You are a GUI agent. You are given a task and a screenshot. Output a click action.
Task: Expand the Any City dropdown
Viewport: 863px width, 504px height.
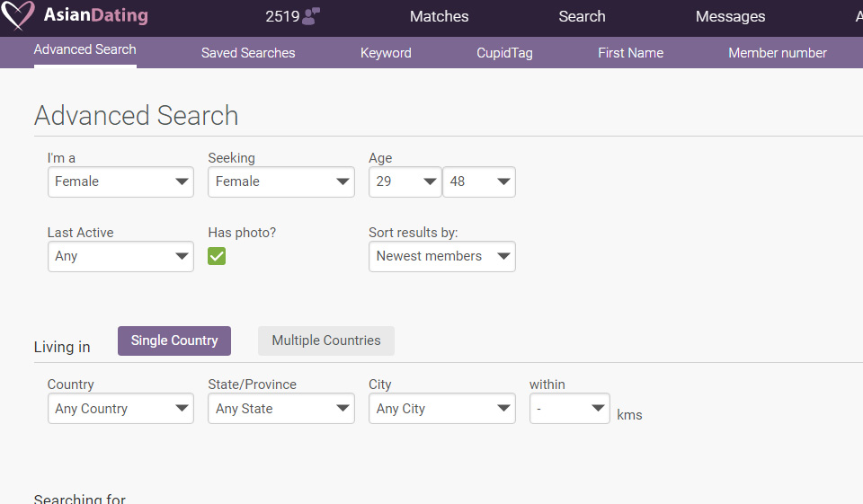click(441, 409)
